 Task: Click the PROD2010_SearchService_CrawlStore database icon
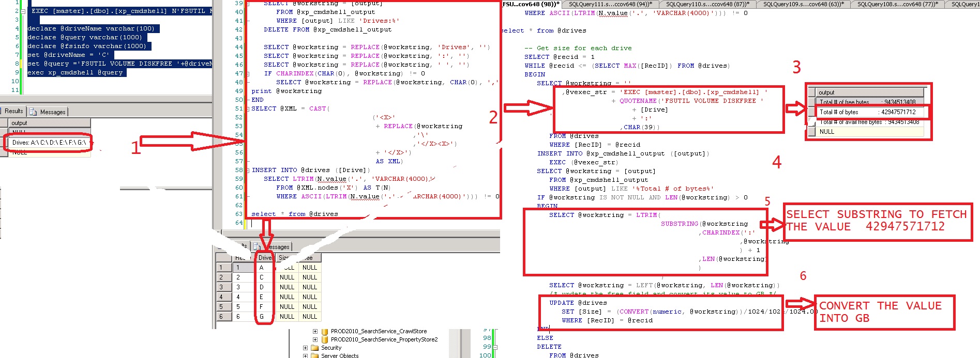pos(325,332)
